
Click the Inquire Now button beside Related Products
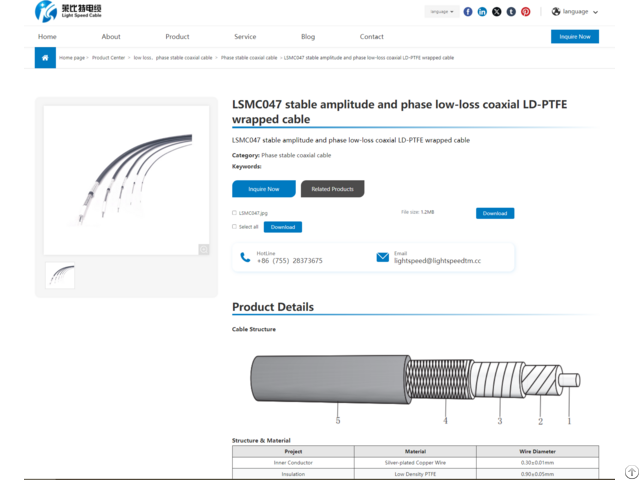point(264,189)
